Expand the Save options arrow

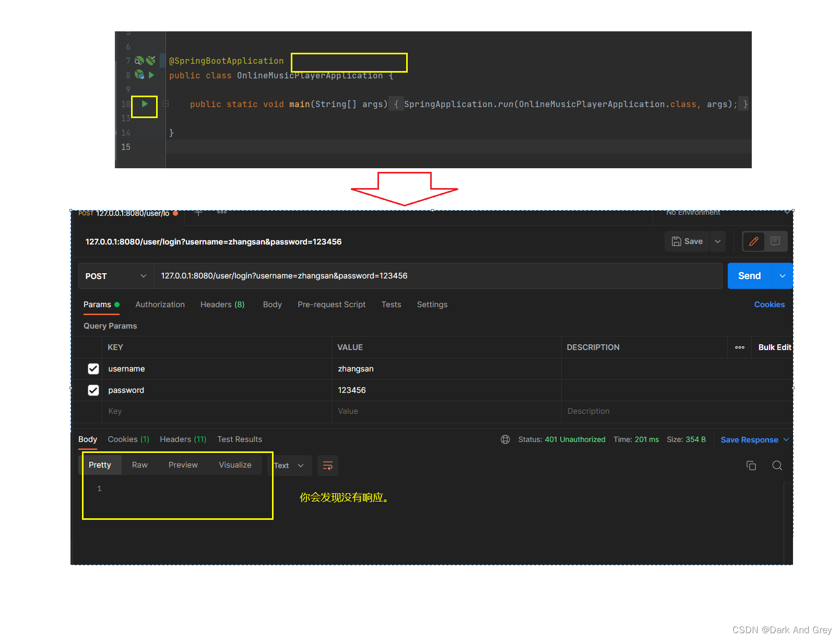click(718, 241)
